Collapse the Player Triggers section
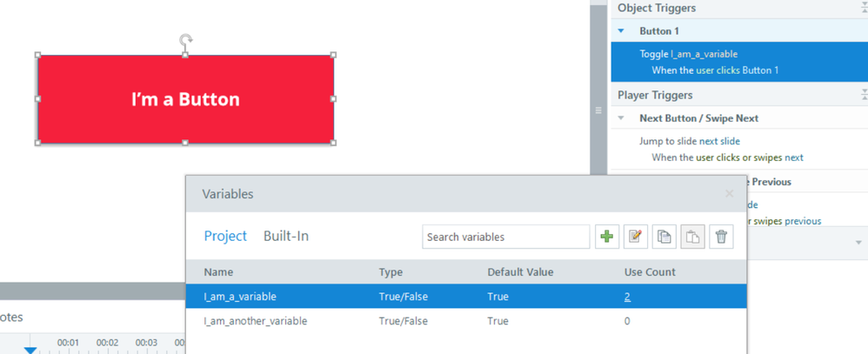 point(865,95)
